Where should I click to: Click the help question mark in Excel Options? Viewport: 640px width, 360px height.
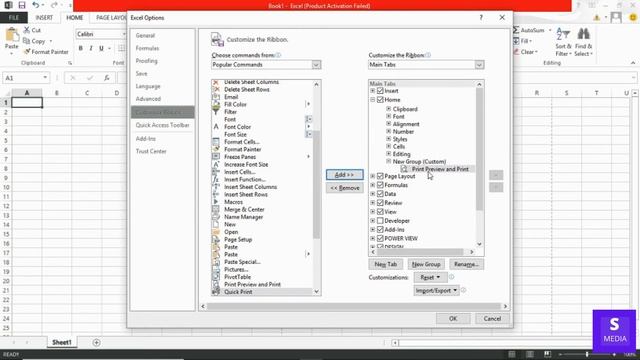pos(481,18)
